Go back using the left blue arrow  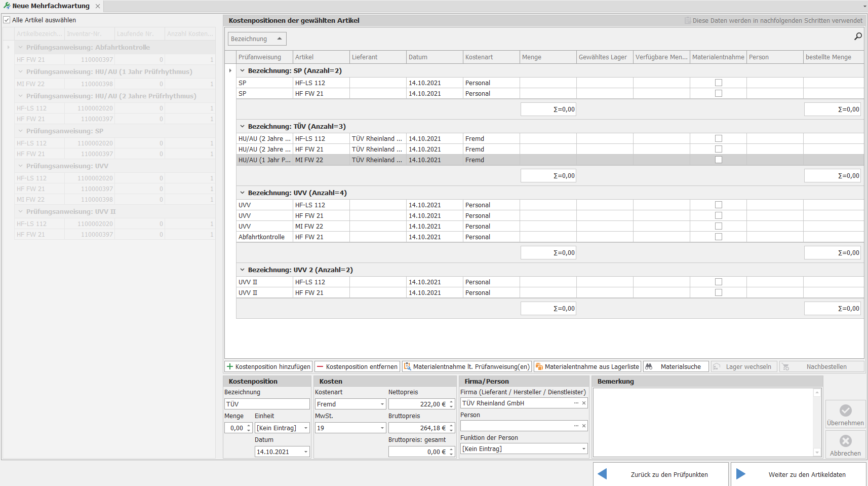(603, 474)
